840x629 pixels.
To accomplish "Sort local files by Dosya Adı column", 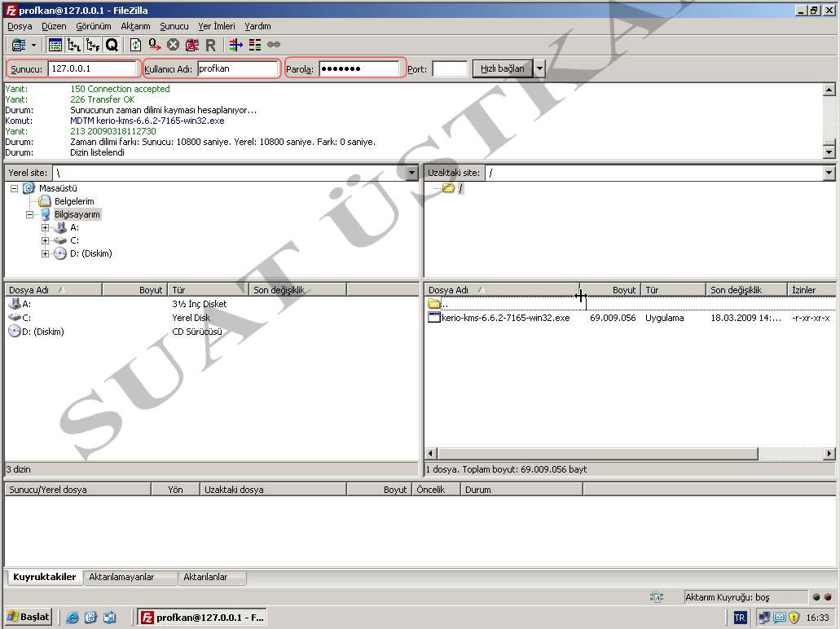I will (54, 290).
